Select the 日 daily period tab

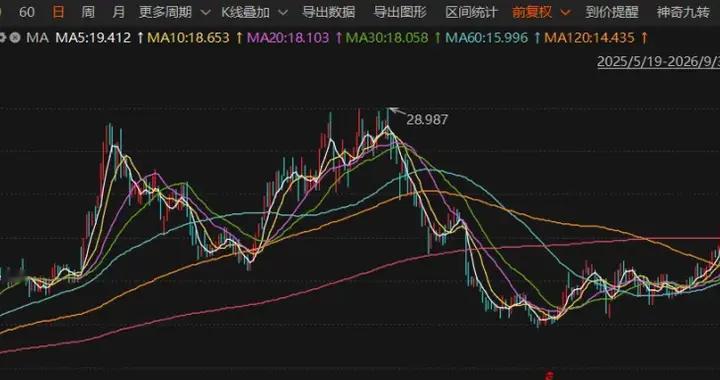tap(58, 12)
